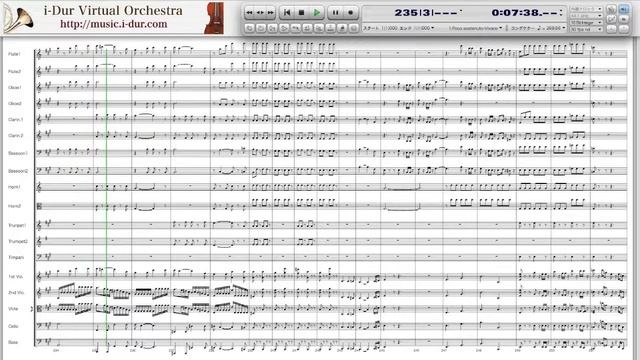Select the Bassoon1 staff label
The height and width of the screenshot is (360, 640).
pyautogui.click(x=18, y=153)
